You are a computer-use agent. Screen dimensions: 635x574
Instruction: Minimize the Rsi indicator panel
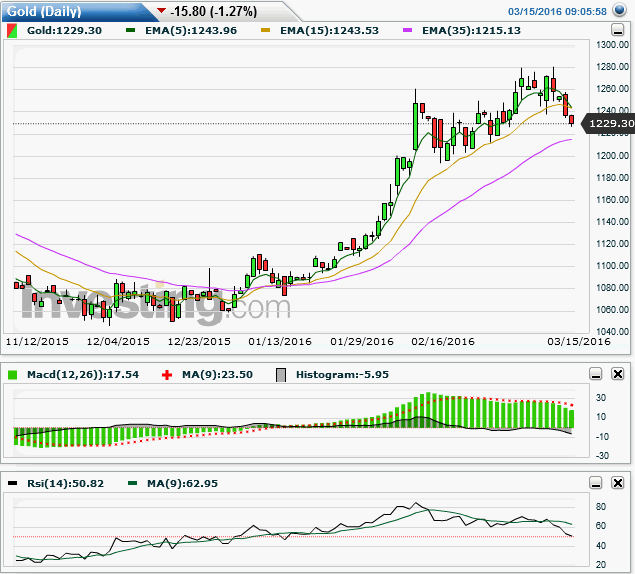coord(596,483)
